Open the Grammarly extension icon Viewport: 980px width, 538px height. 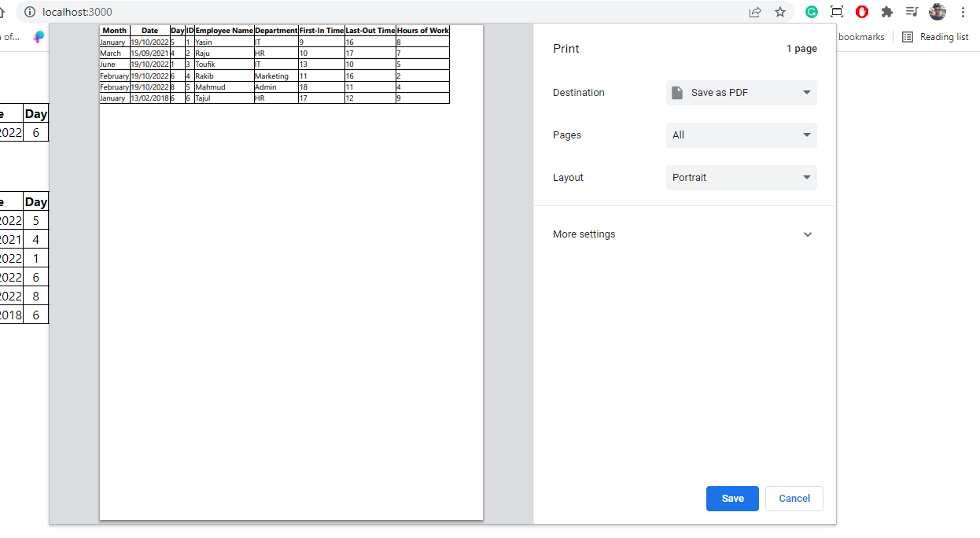pyautogui.click(x=811, y=12)
